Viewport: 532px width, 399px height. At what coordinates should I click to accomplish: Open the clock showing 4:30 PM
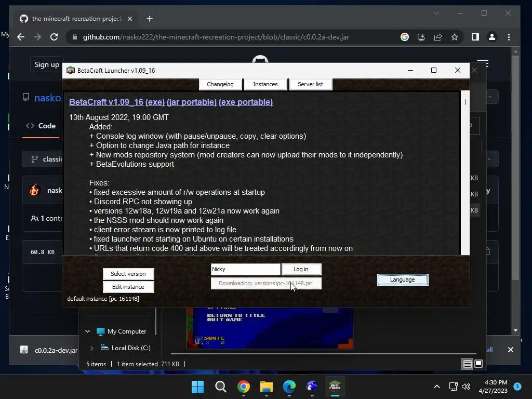tap(493, 387)
